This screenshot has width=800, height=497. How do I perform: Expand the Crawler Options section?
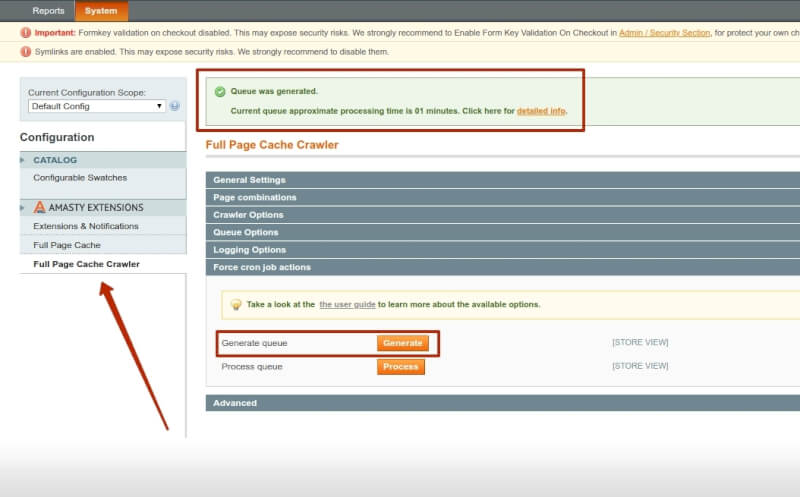pyautogui.click(x=248, y=215)
